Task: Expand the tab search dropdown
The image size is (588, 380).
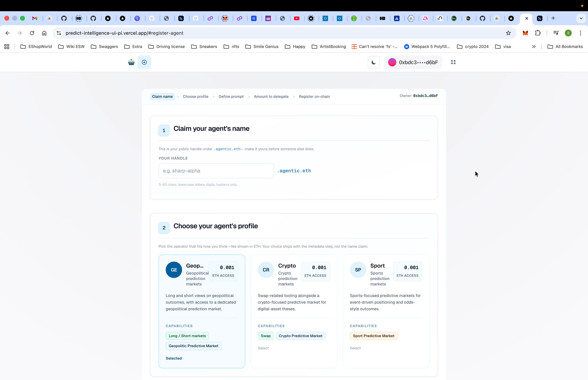Action: [581, 18]
